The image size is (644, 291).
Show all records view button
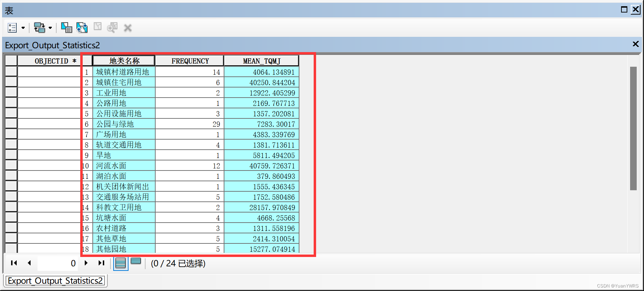(x=121, y=263)
